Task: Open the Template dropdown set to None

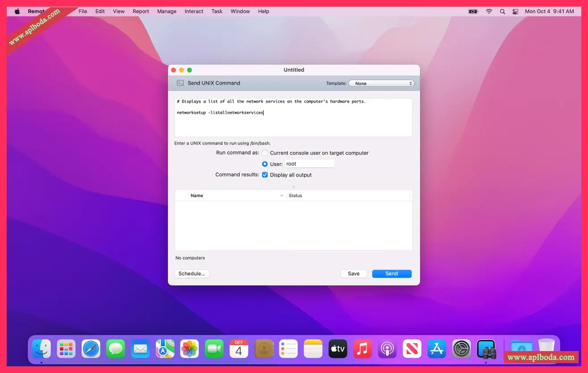Action: [x=381, y=83]
